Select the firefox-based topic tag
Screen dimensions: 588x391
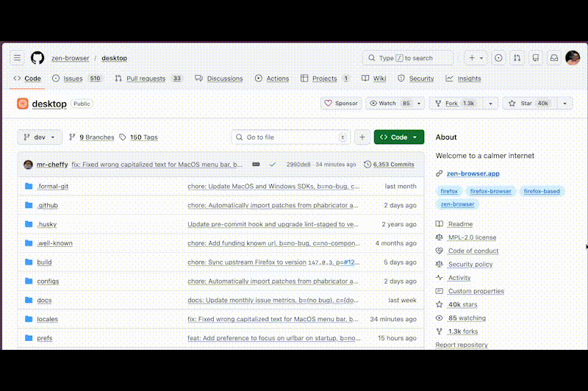[x=542, y=191]
